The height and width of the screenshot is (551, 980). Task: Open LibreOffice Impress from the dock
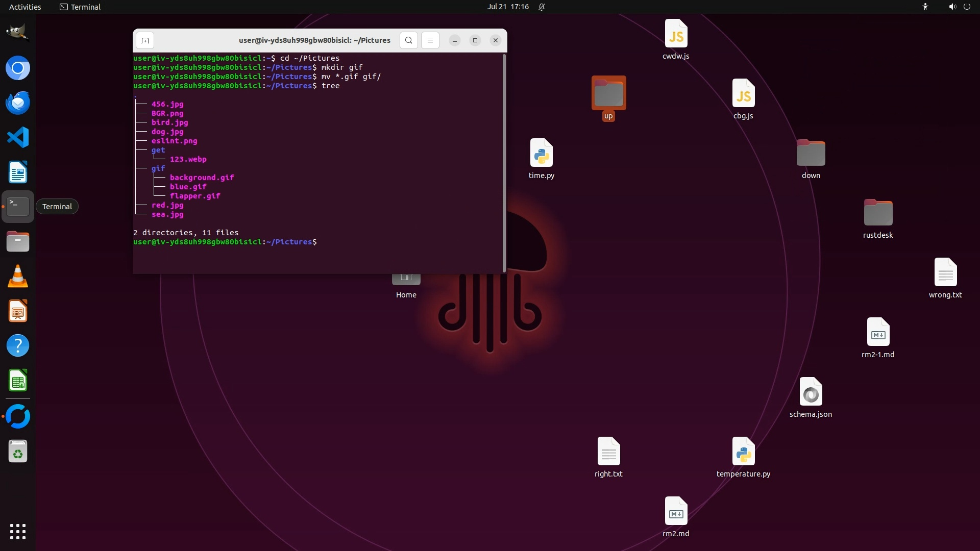pos(18,311)
